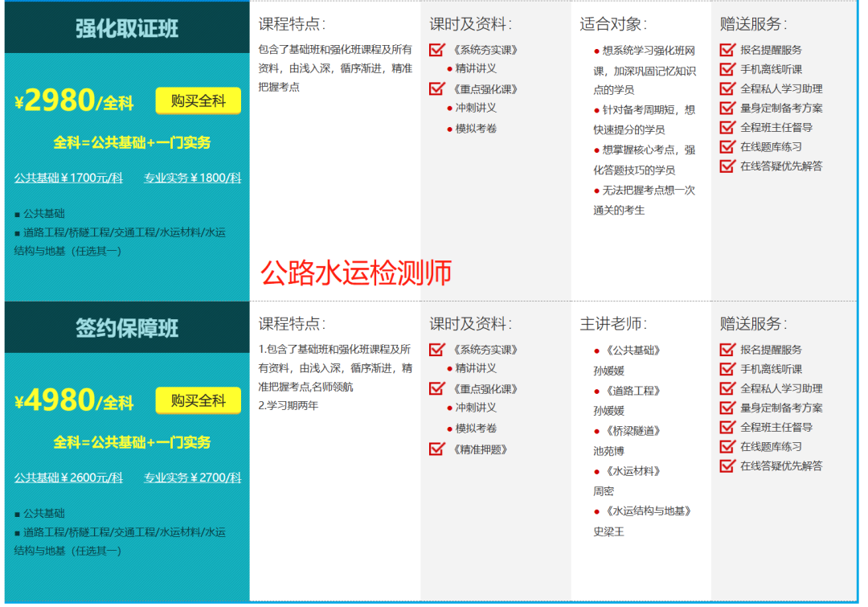勾选强化取证班的《系统夯实课》
This screenshot has height=607, width=868.
436,50
